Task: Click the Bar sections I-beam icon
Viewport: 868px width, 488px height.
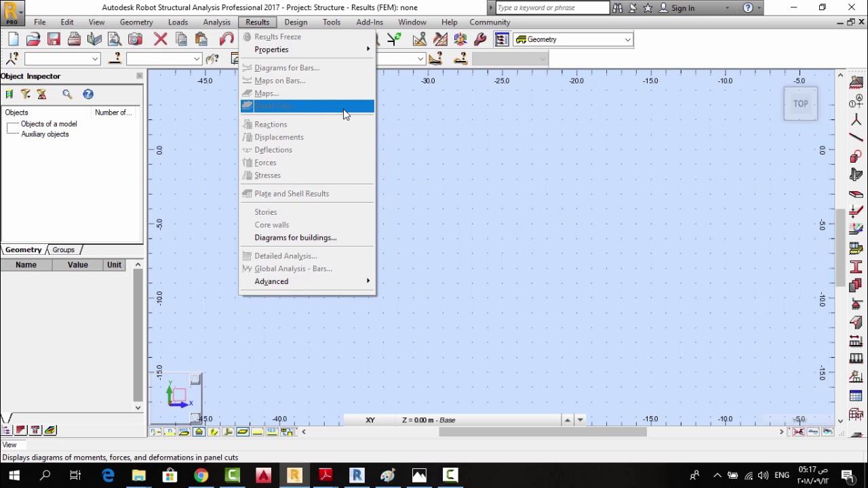Action: [x=856, y=266]
